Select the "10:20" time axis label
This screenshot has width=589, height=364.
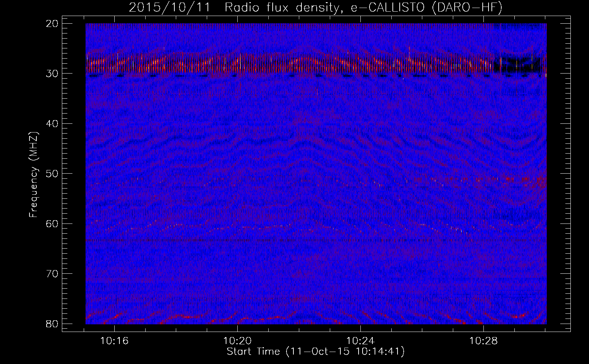pos(237,341)
